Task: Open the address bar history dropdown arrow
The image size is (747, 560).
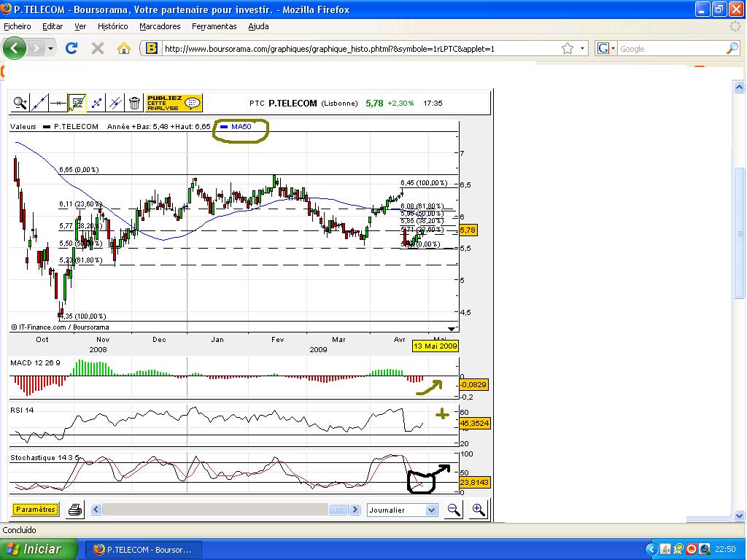Action: point(582,49)
